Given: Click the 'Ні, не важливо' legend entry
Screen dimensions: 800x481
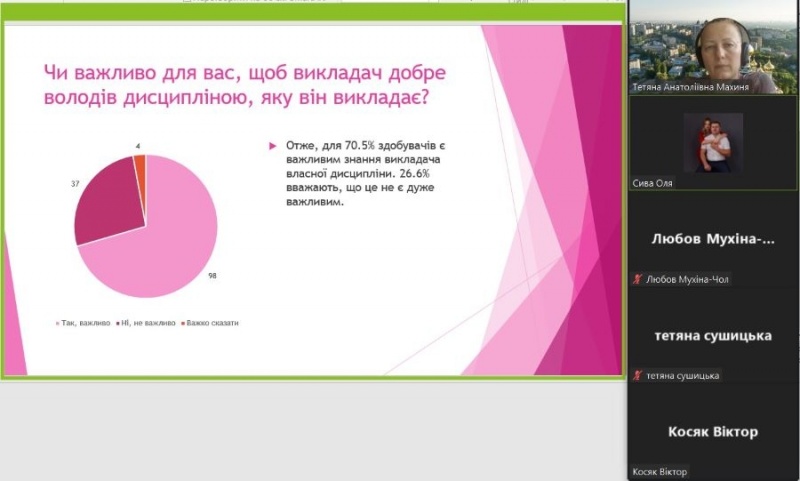Looking at the screenshot, I should tap(147, 323).
